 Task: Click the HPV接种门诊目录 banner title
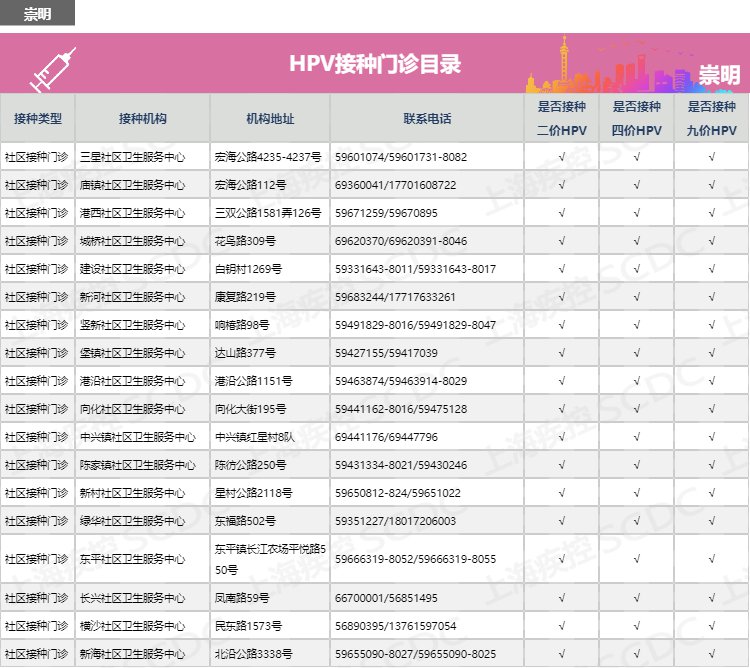coord(375,64)
